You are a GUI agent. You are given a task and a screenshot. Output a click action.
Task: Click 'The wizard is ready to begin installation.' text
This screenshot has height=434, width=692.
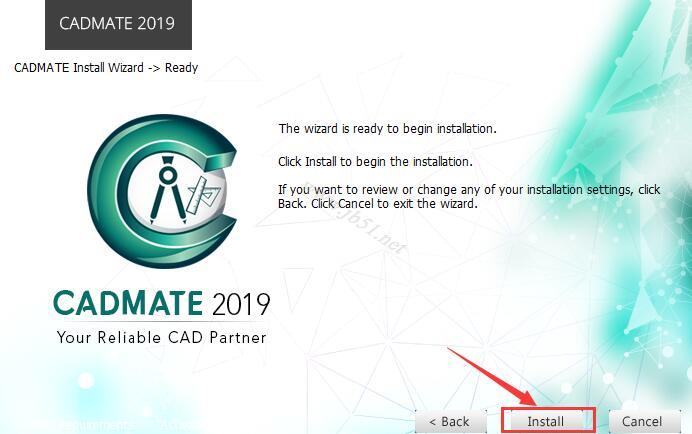pyautogui.click(x=387, y=128)
